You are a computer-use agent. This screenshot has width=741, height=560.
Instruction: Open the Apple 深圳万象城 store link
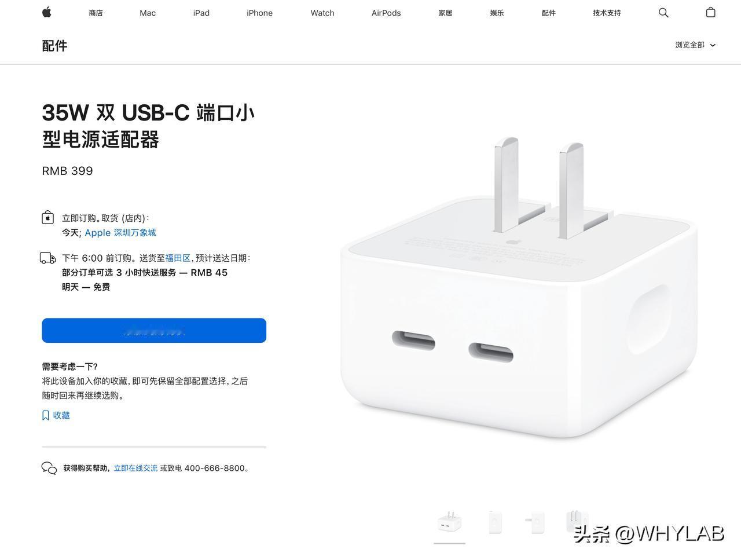tap(120, 233)
